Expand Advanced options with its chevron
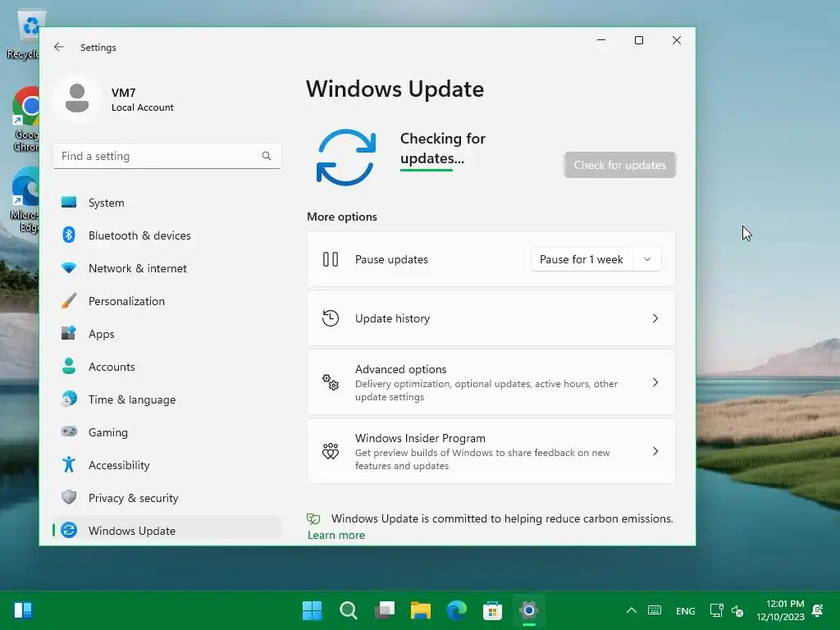Viewport: 840px width, 630px height. click(655, 382)
